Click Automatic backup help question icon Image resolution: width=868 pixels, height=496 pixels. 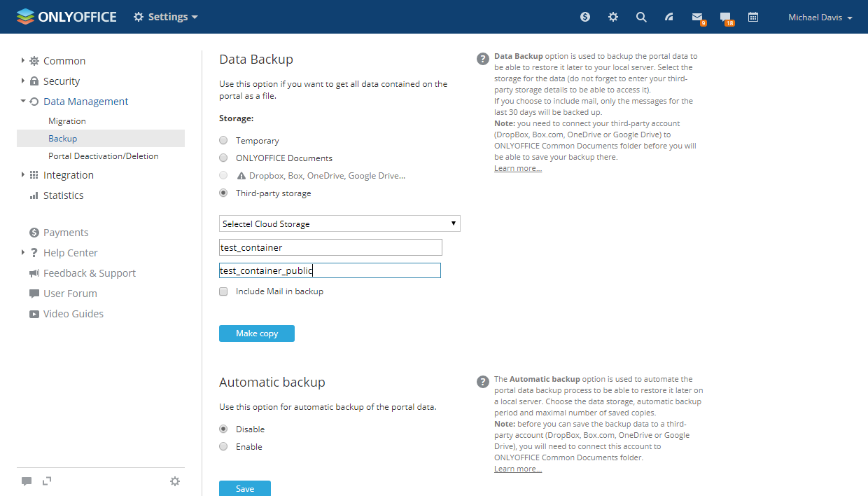[483, 382]
